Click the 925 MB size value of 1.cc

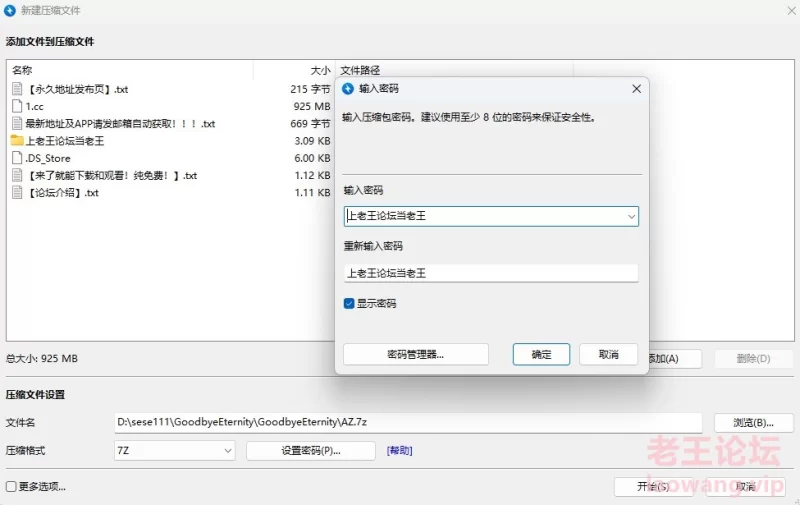[x=312, y=107]
